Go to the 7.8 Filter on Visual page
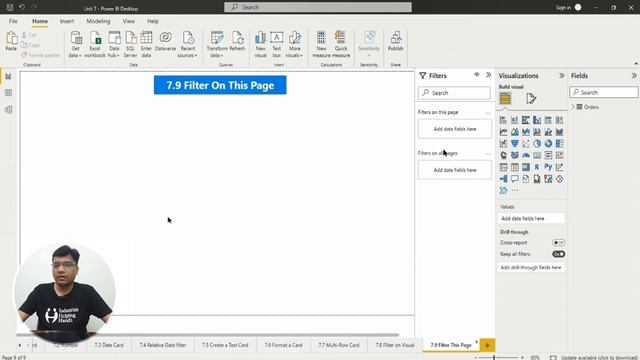This screenshot has width=640, height=360. [395, 345]
